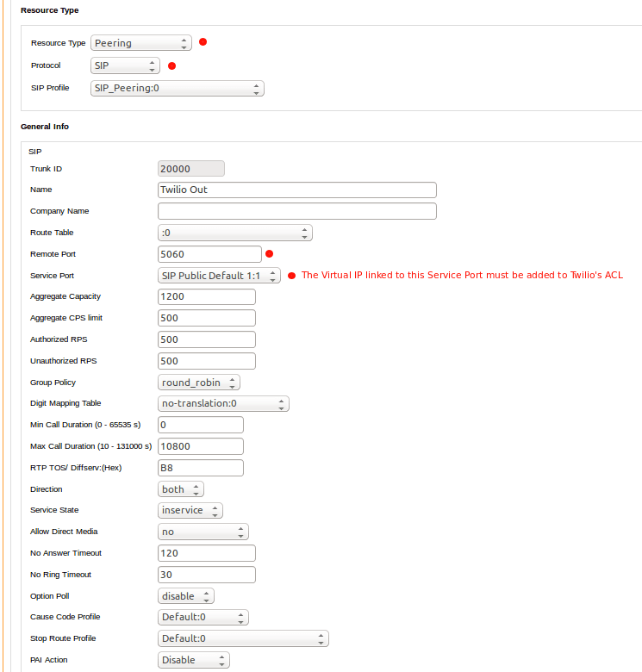Change the Service State dropdown
This screenshot has width=642, height=672.
point(190,510)
